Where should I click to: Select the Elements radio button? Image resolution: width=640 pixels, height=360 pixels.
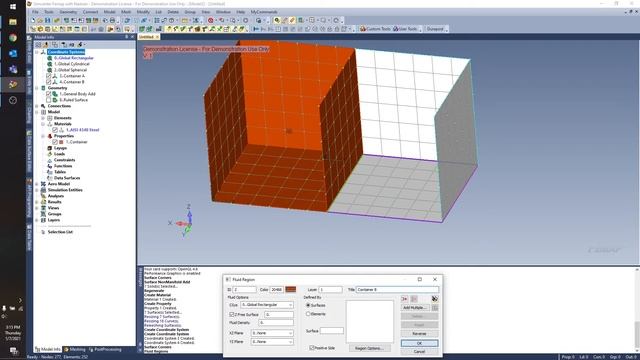[308, 314]
